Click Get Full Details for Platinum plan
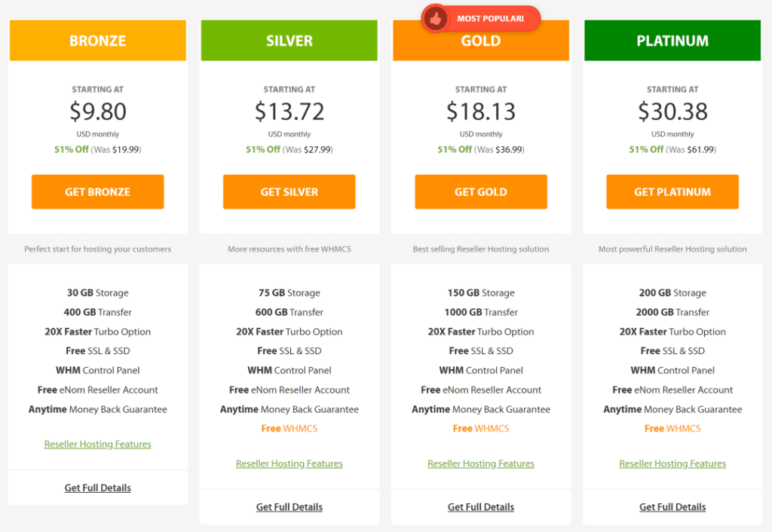This screenshot has height=532, width=772. (672, 506)
